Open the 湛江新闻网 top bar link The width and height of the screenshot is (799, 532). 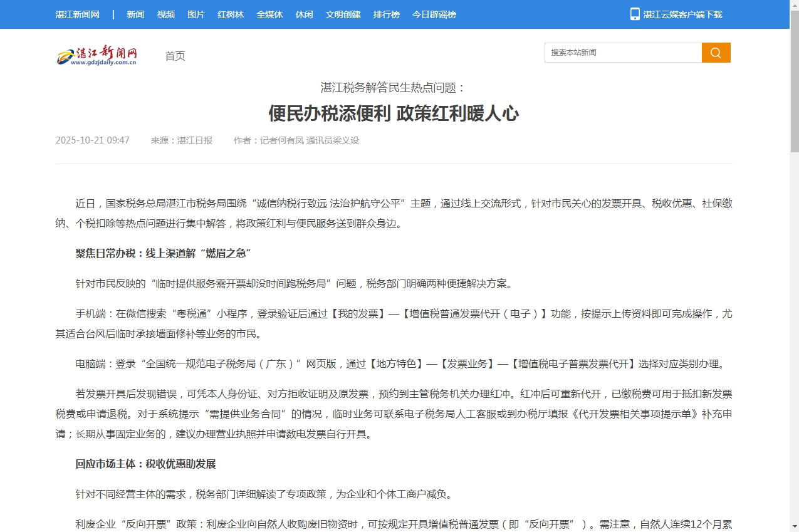(x=77, y=14)
